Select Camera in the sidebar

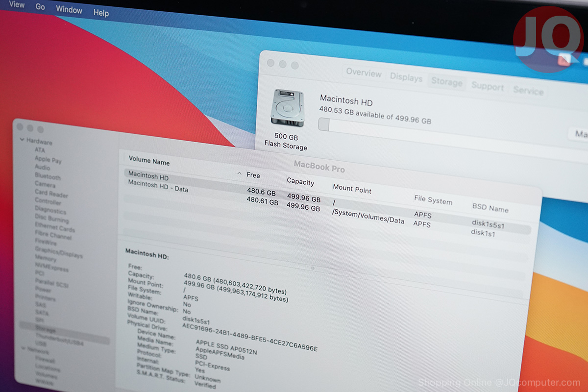(45, 185)
